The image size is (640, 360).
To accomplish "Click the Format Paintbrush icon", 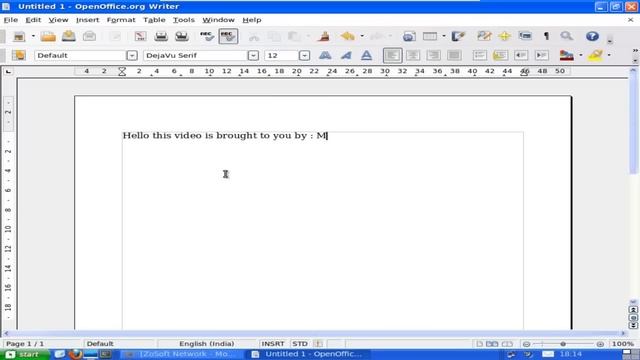I will point(324,36).
